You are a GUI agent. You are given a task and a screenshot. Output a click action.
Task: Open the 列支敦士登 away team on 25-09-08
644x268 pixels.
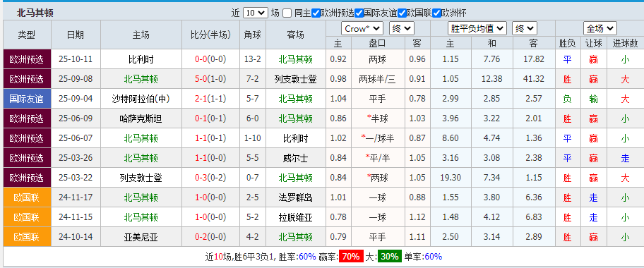(x=296, y=79)
